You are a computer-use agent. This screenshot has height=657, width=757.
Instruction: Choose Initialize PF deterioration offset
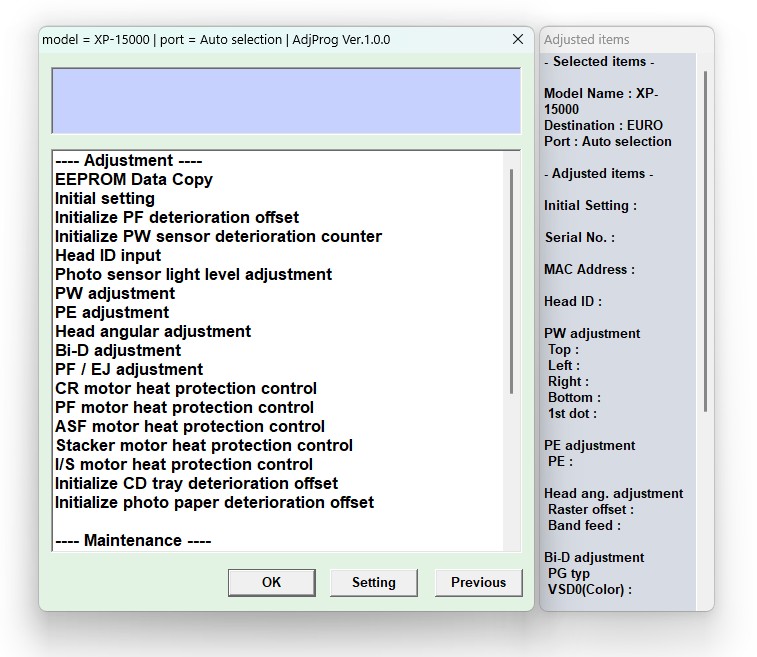176,218
